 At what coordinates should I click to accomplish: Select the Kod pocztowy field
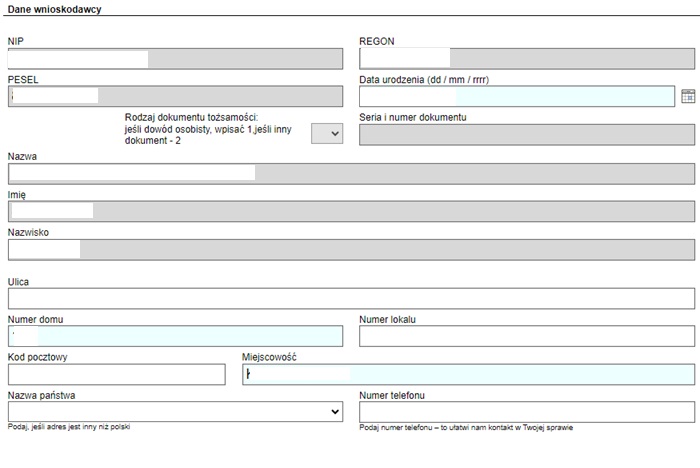pos(117,374)
